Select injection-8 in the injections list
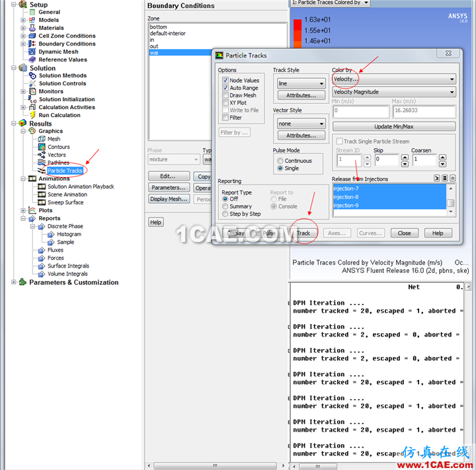476x470 pixels. pyautogui.click(x=389, y=197)
